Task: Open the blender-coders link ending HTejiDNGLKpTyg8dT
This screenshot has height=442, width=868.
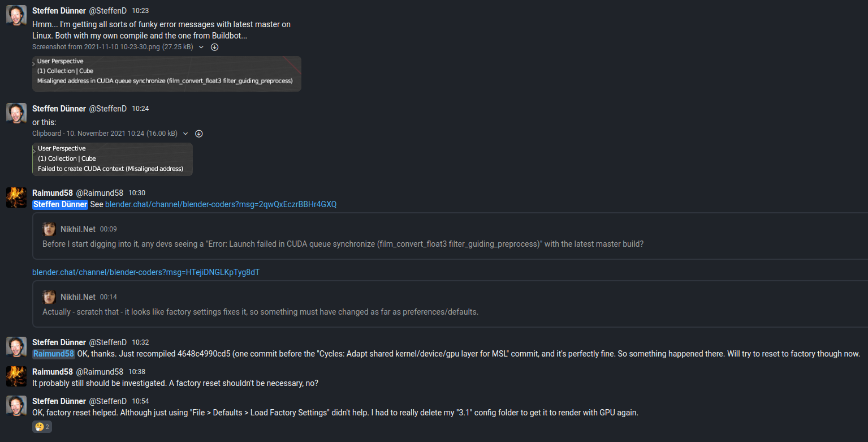Action: 146,272
